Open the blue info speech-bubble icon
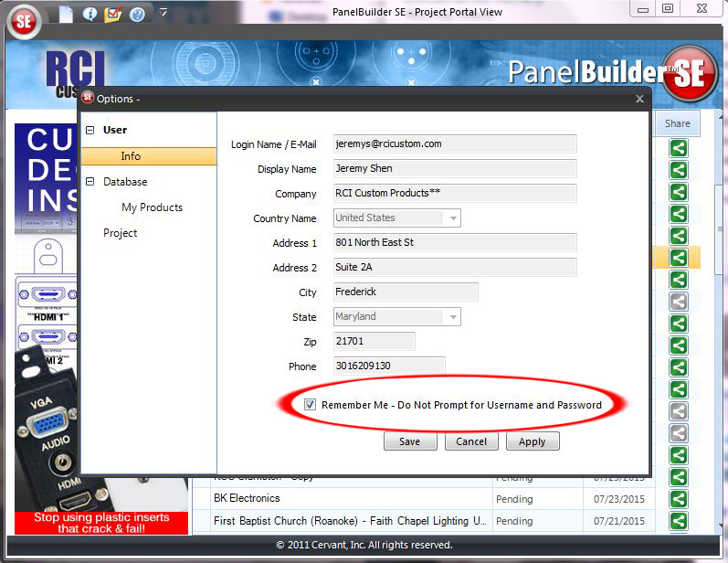 point(90,14)
